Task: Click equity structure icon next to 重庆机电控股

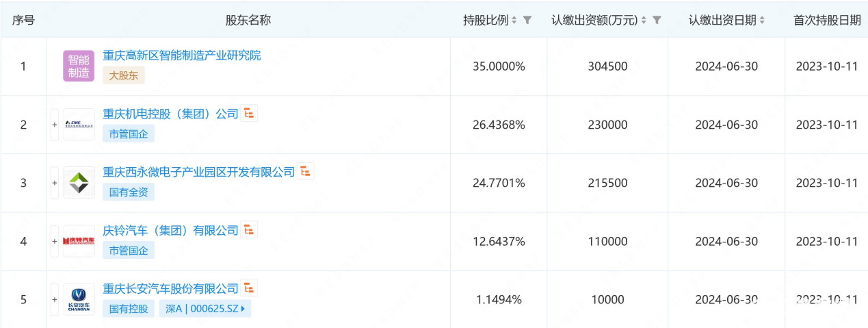Action: click(250, 114)
